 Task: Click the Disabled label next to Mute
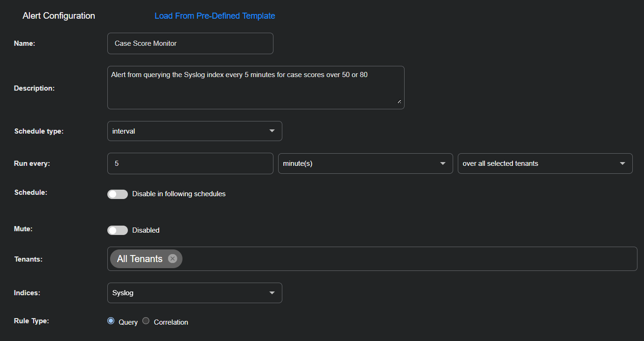[146, 230]
